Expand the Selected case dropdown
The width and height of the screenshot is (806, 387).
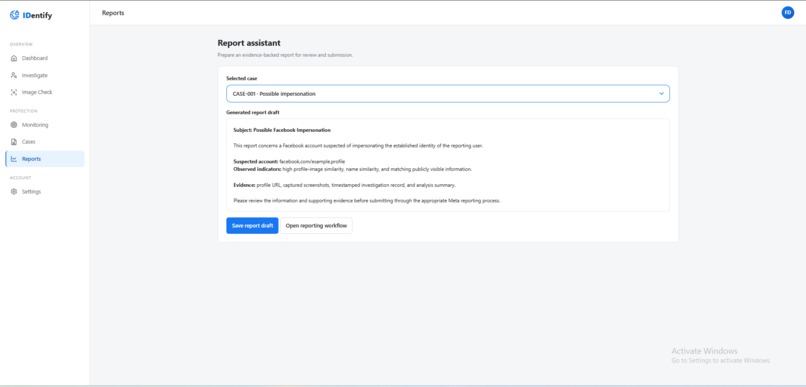(448, 94)
